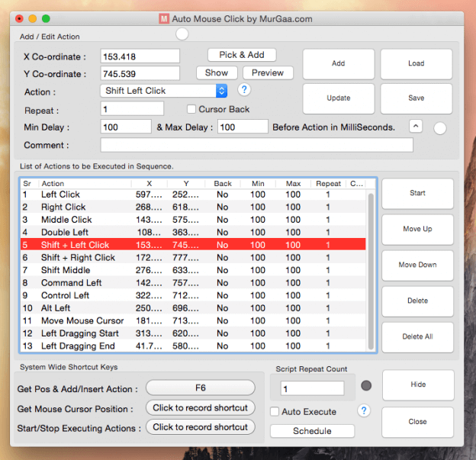Click the Y Co-ordinate field

pyautogui.click(x=140, y=73)
